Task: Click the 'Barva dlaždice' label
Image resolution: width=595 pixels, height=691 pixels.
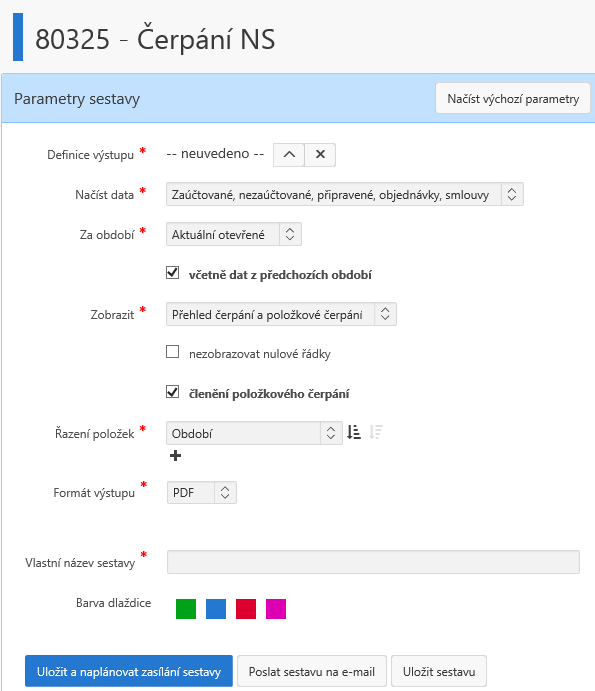Action: click(113, 602)
